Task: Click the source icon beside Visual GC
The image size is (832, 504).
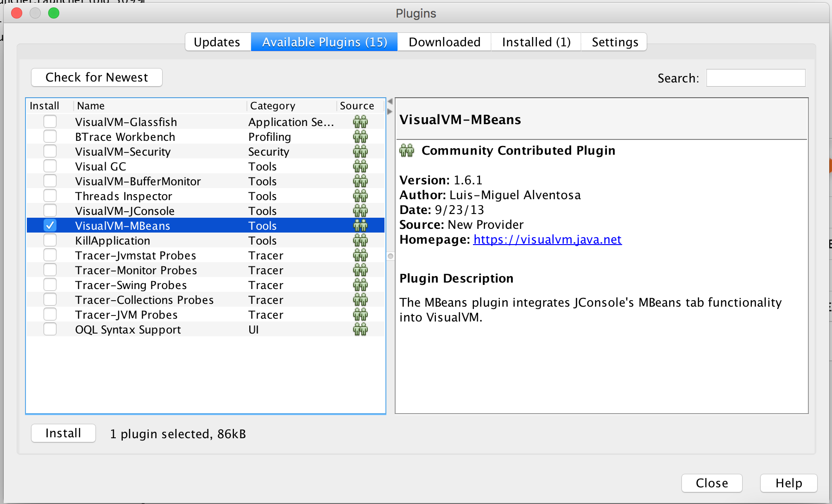Action: (360, 166)
